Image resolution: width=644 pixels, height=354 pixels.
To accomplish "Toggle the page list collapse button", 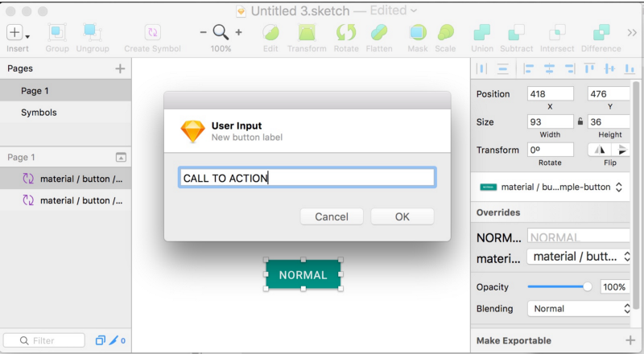I will tap(121, 158).
